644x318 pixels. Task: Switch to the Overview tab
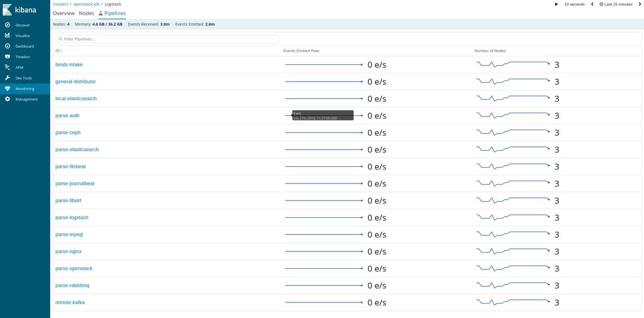[64, 13]
